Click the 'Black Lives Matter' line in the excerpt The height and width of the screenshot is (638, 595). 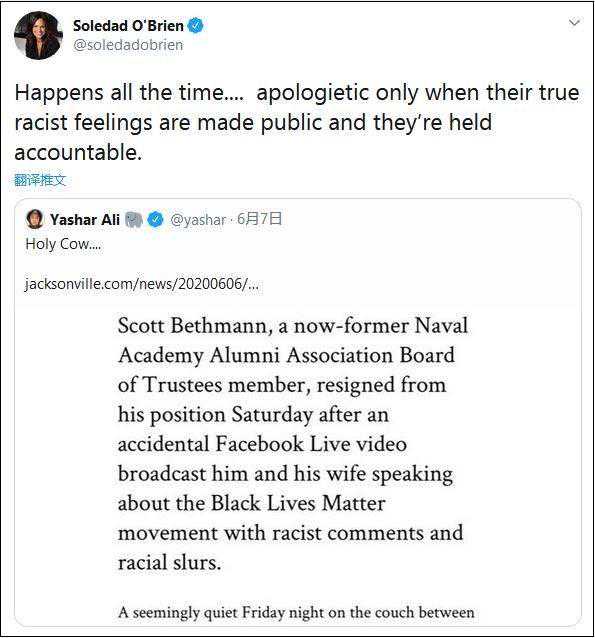(252, 503)
